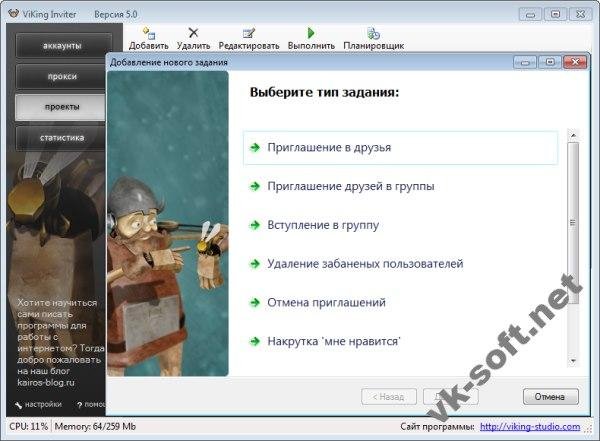600x441 pixels.
Task: Click the Memory: 64/259 Mb status entry
Action: [95, 426]
